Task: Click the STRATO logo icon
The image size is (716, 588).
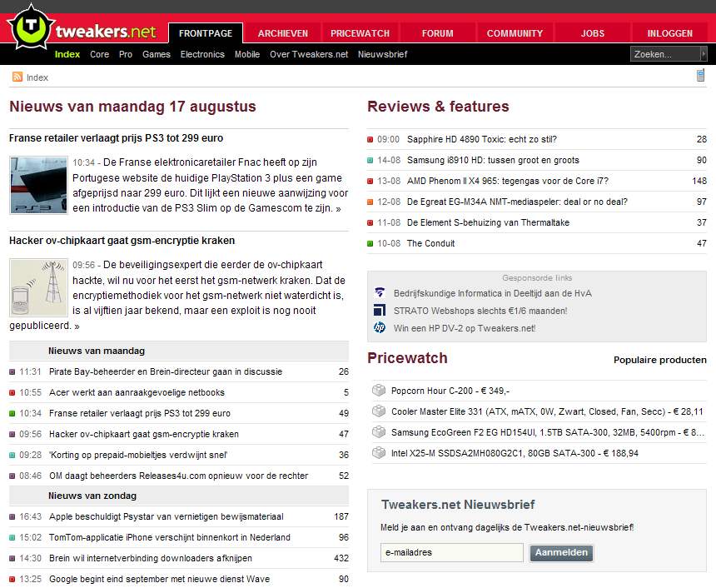Action: pyautogui.click(x=380, y=310)
